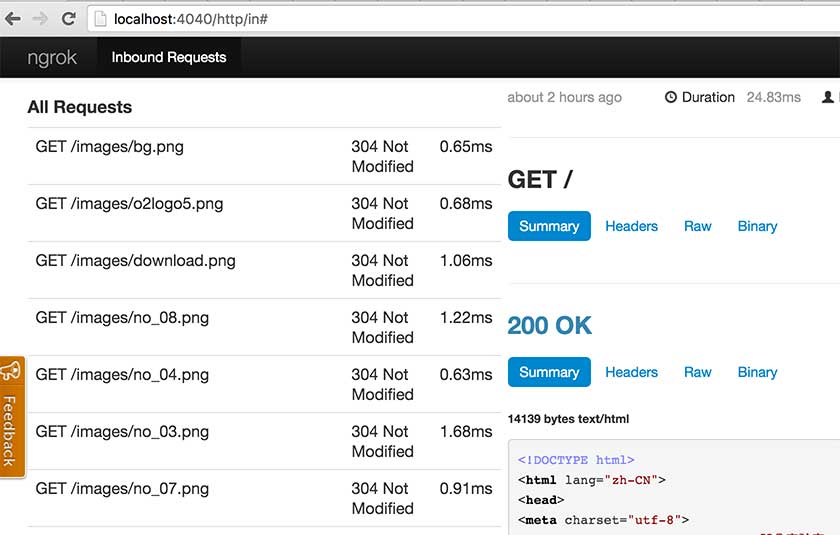Select the GET /images/download.png request row

[x=136, y=261]
